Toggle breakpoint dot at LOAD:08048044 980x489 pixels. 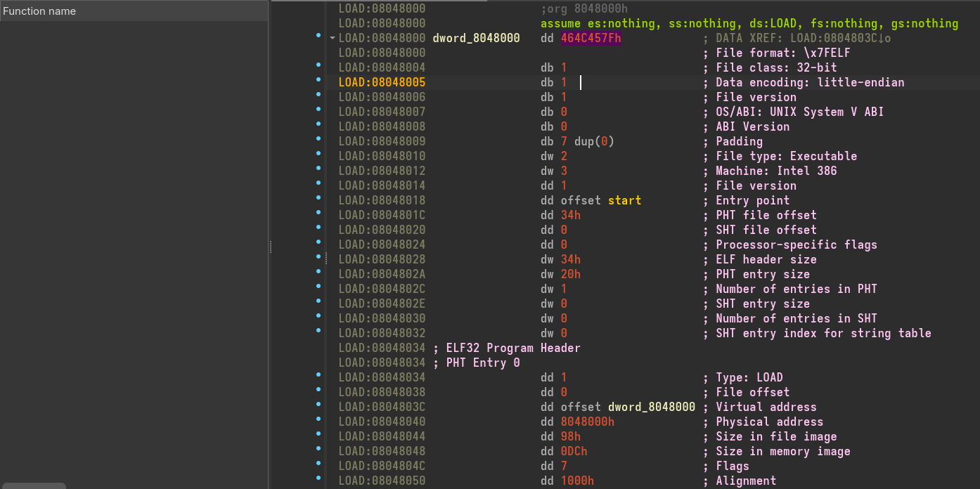click(x=318, y=433)
